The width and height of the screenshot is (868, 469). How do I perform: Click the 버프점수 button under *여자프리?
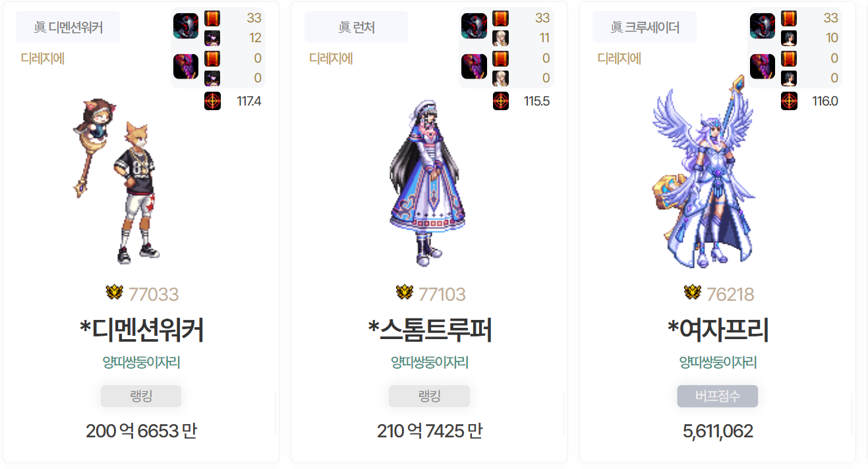point(718,396)
